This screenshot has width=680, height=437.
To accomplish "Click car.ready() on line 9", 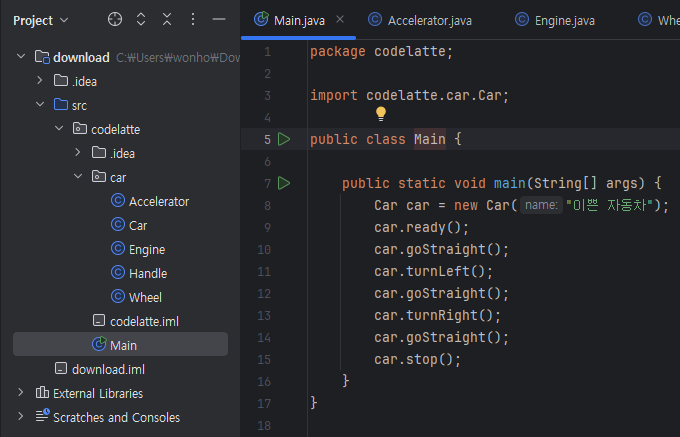I will [422, 227].
